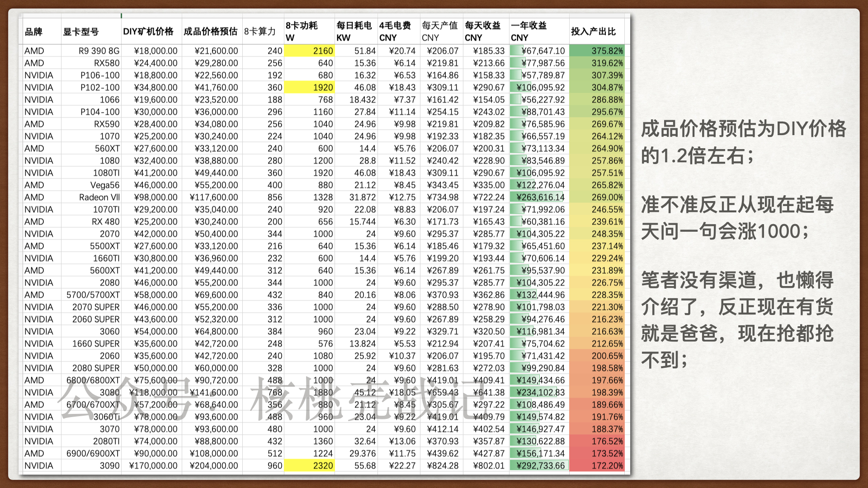Click the 品牌 column header
Screen dimensions: 868x488
tap(34, 32)
